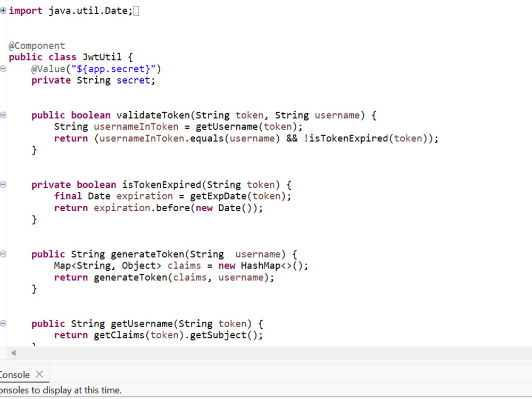Click the isTokenExpired method declaration name
This screenshot has height=399, width=532.
[x=162, y=185]
